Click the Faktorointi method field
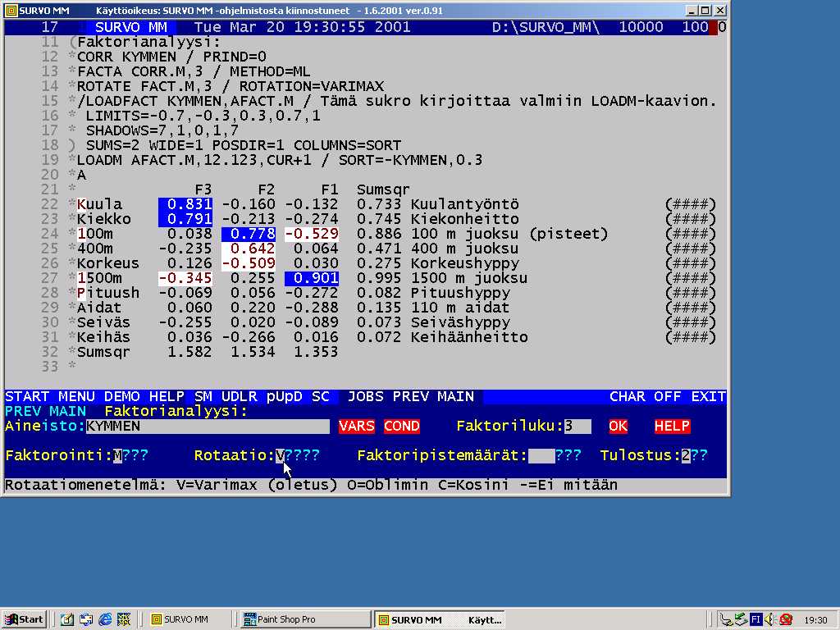 (x=117, y=455)
